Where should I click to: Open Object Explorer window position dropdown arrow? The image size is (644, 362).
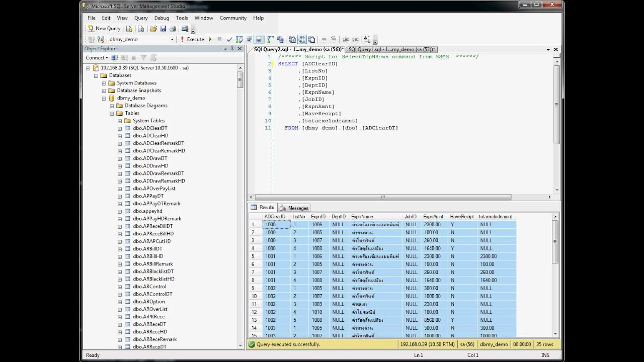[x=225, y=49]
